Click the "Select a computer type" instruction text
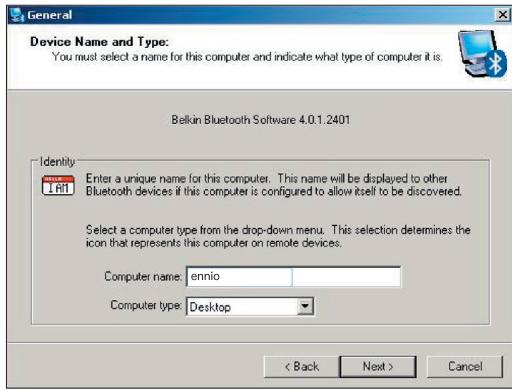Screen dimensions: 512x390 click(x=278, y=236)
